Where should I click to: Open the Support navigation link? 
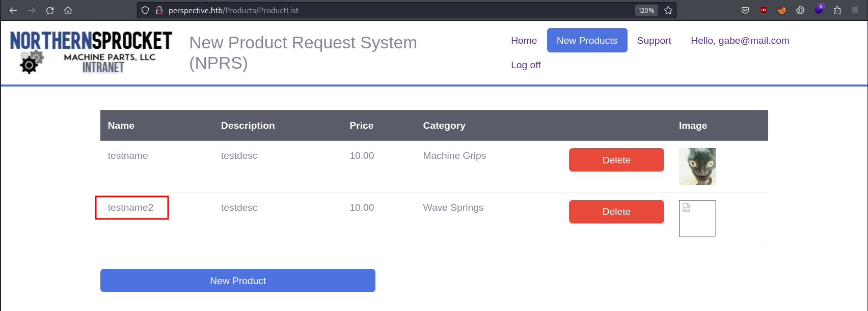coord(654,41)
